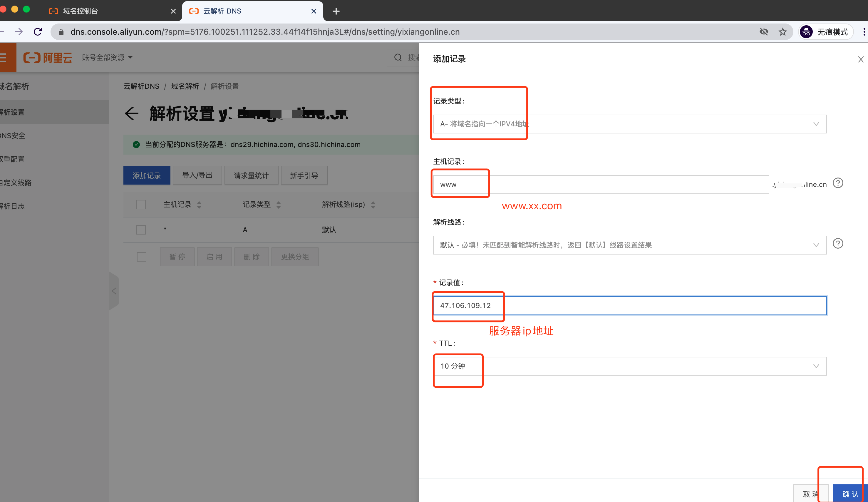The width and height of the screenshot is (868, 502).
Task: Close the 云解析 DNS tab
Action: click(314, 11)
